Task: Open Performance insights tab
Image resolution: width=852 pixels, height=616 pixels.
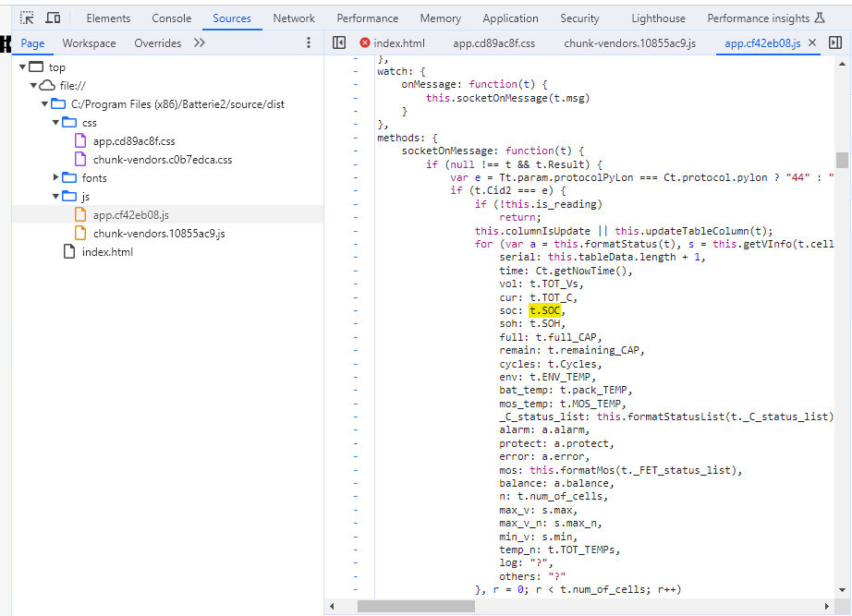Action: click(x=758, y=18)
